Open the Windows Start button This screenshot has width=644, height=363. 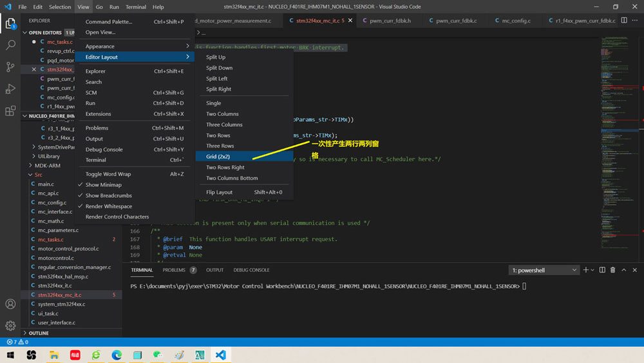(10, 355)
